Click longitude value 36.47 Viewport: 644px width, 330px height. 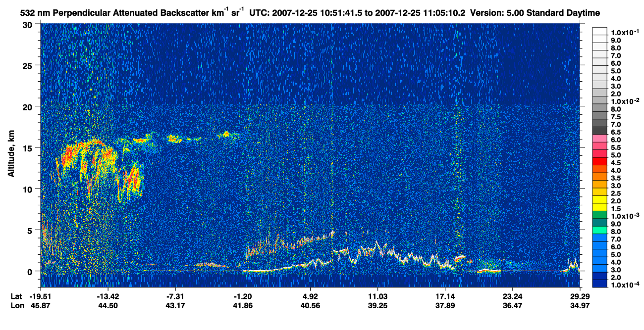tap(512, 305)
